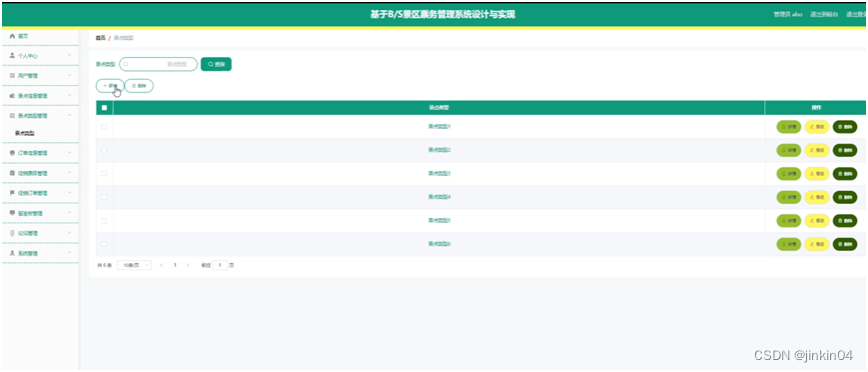The width and height of the screenshot is (868, 372).
Task: Expand 个人中心 using its chevron
Action: point(69,55)
